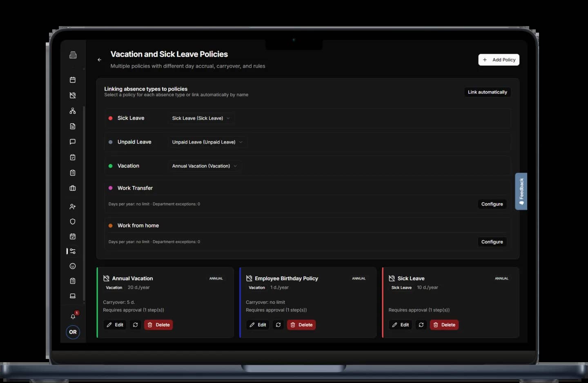The height and width of the screenshot is (383, 588).
Task: Go back using the left arrow
Action: point(99,60)
